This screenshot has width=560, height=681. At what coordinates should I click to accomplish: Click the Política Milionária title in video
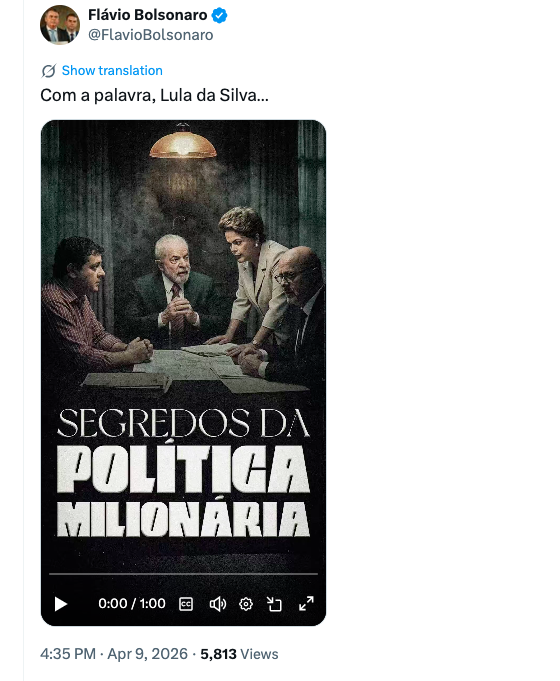click(183, 491)
